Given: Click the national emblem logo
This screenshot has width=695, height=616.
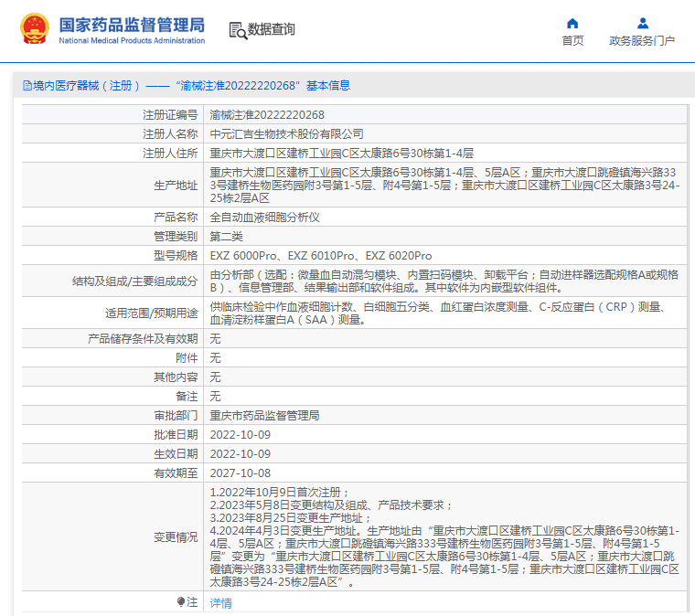Looking at the screenshot, I should click(34, 28).
